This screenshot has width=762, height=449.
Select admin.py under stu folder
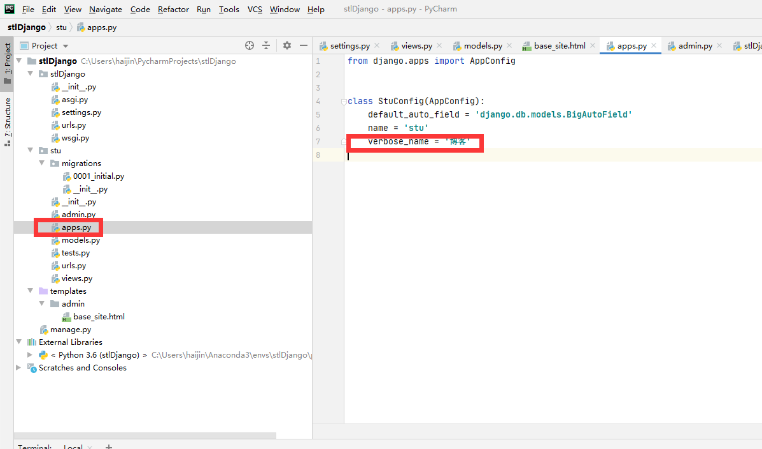tap(78, 214)
